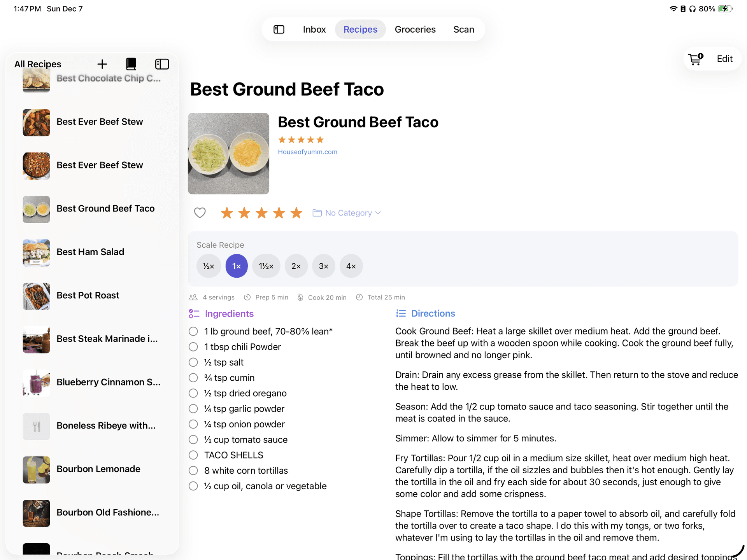
Task: Check off the 1 lb ground beef ingredient
Action: tap(193, 331)
